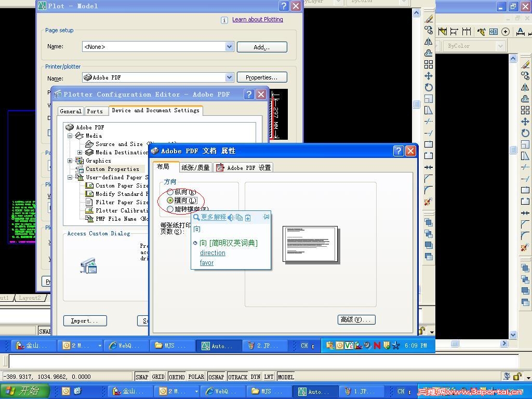Select the 旋转横向 rotated landscape radio button
The width and height of the screenshot is (532, 399).
point(170,209)
